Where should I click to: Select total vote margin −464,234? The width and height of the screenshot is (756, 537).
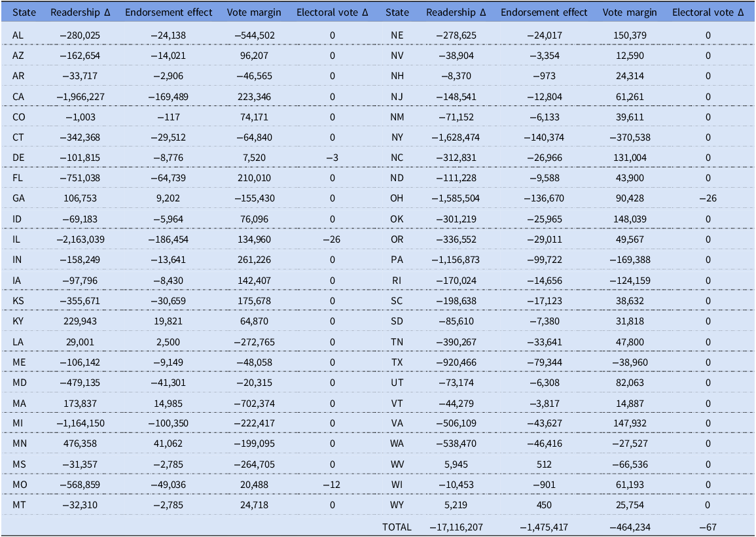[x=630, y=527]
